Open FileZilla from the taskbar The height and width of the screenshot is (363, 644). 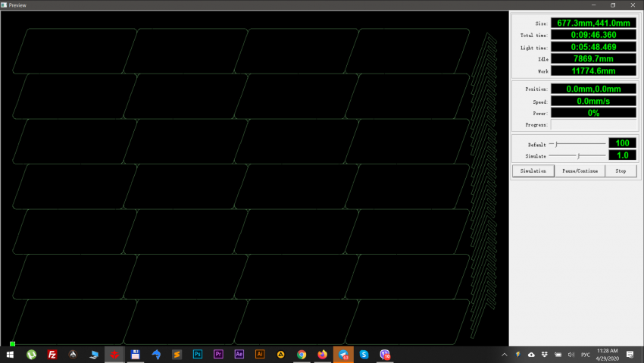[x=52, y=354]
